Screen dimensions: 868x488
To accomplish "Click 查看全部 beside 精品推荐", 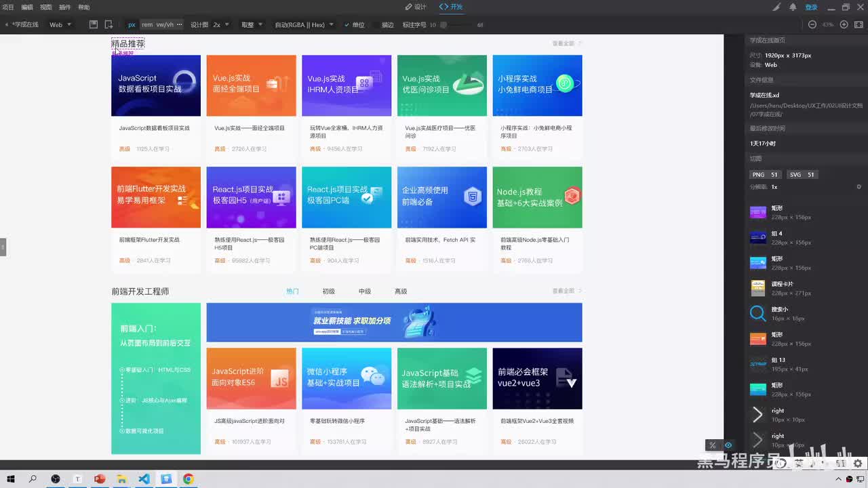I will point(567,43).
